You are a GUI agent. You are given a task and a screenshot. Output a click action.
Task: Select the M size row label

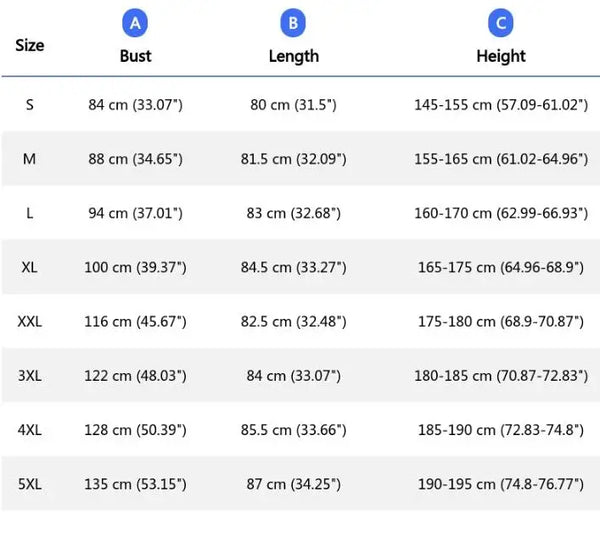click(29, 159)
